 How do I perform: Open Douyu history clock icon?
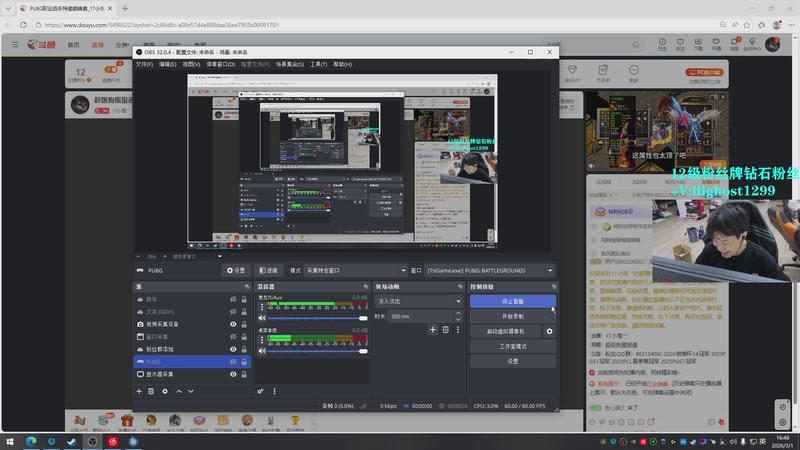coord(662,44)
